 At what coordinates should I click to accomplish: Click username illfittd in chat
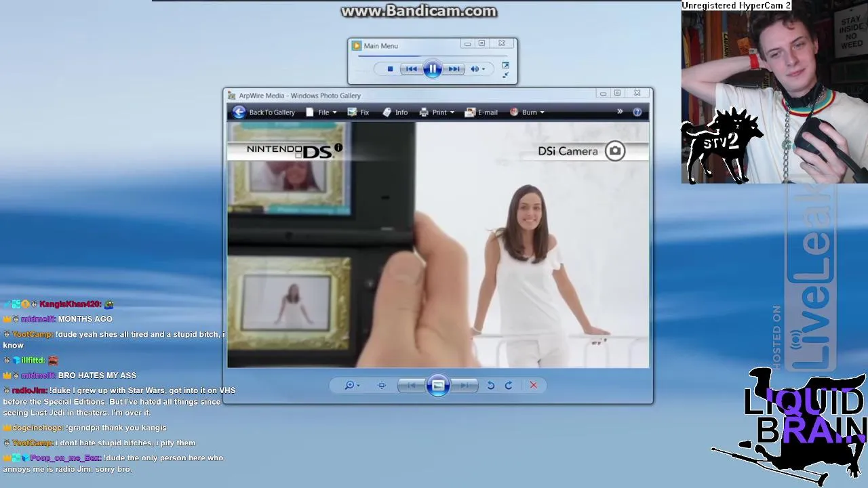click(x=33, y=361)
